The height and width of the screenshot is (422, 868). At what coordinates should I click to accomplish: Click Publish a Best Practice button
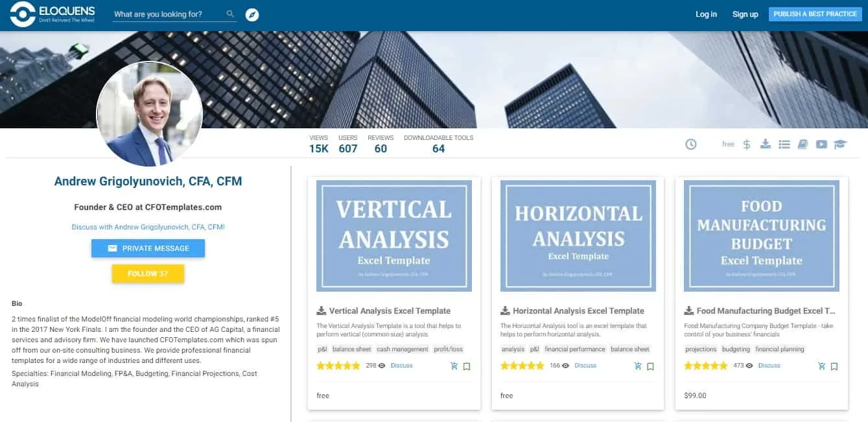[x=815, y=14]
